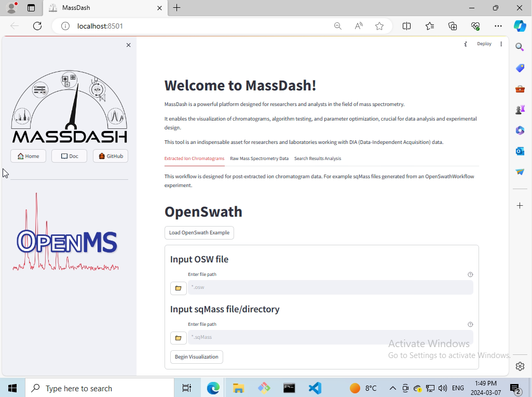
Task: Show help tooltip for sqMass file path
Action: (x=470, y=324)
